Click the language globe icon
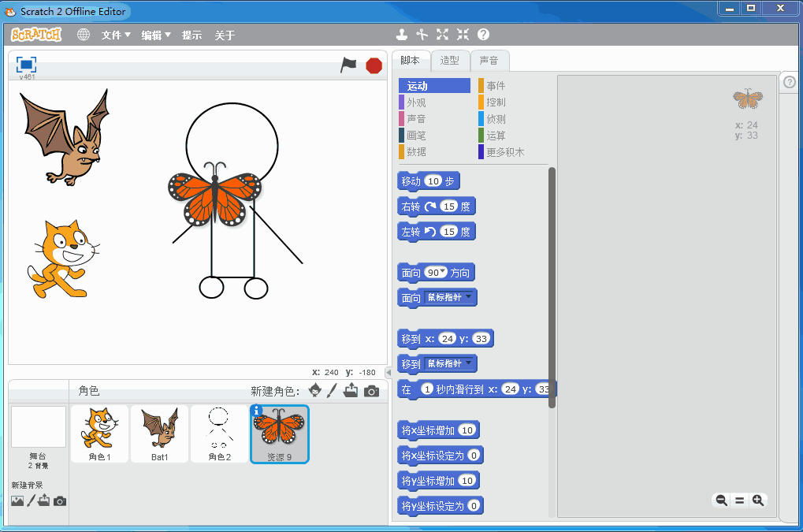803x532 pixels. point(84,35)
